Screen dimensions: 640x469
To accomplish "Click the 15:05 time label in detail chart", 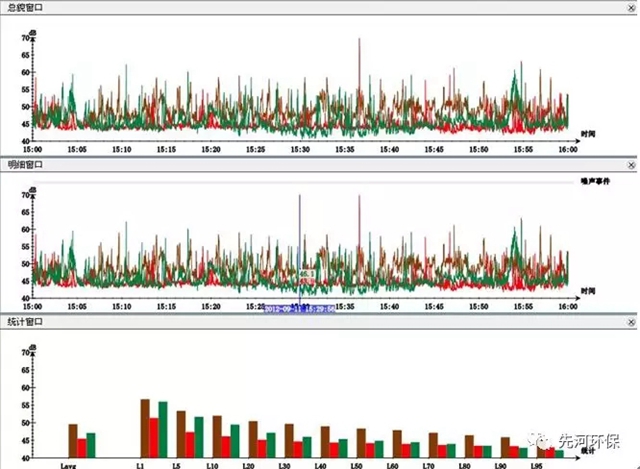I will 77,307.
